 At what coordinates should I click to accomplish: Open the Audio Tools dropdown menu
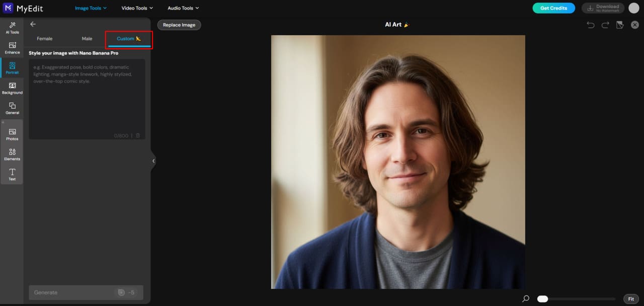tap(183, 8)
